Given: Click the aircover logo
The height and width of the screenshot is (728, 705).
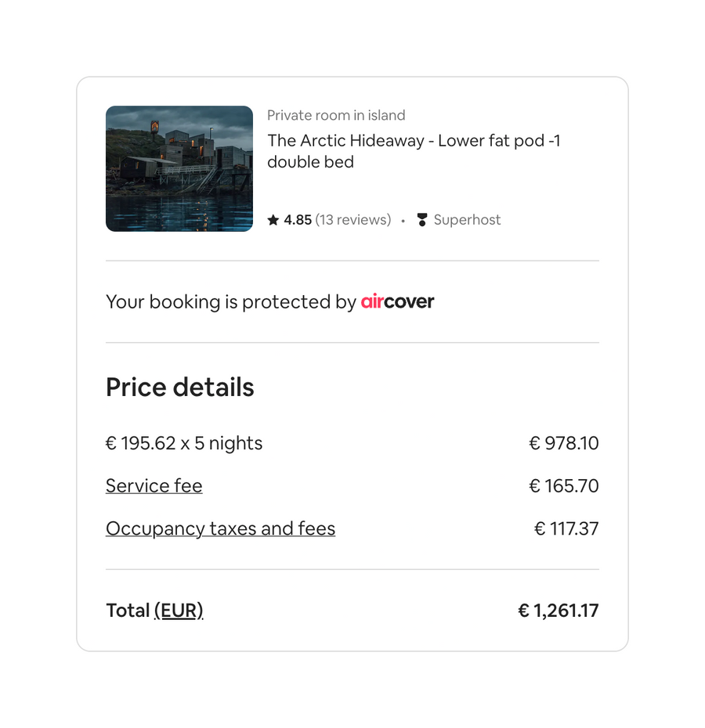Looking at the screenshot, I should pyautogui.click(x=397, y=301).
